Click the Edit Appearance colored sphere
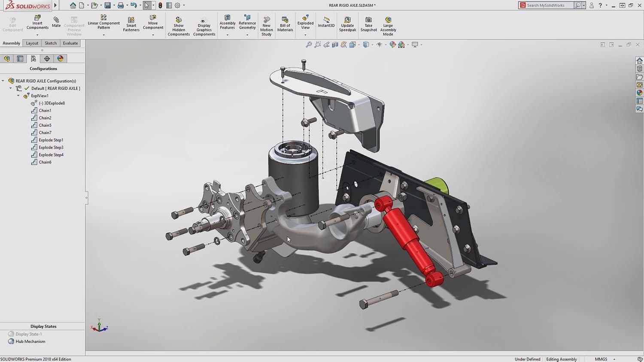644x362 pixels. coord(393,45)
